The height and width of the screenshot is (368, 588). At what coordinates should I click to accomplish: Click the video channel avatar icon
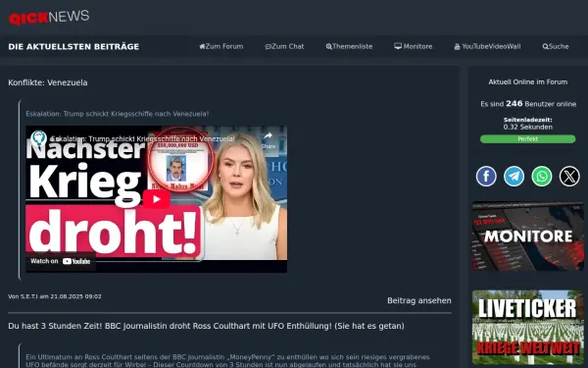38,138
